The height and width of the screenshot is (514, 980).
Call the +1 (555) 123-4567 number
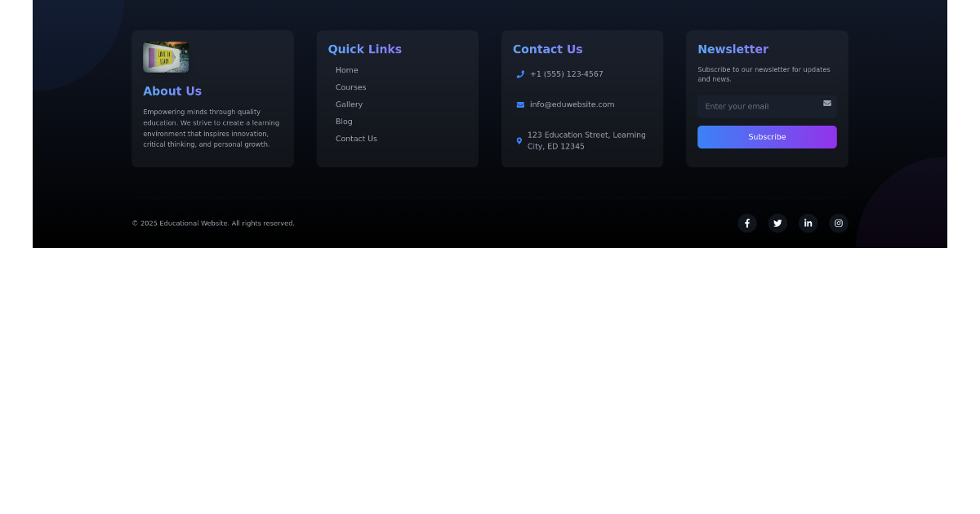pyautogui.click(x=567, y=74)
